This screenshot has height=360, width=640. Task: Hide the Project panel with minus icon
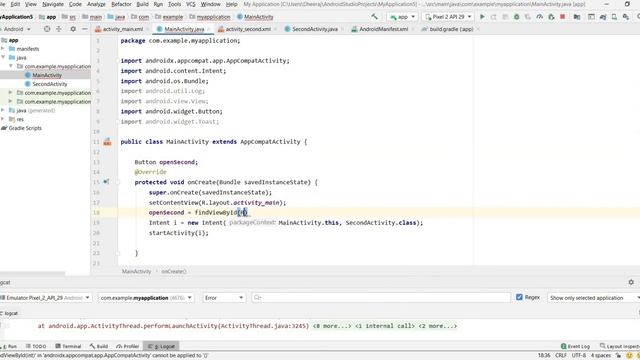click(84, 29)
